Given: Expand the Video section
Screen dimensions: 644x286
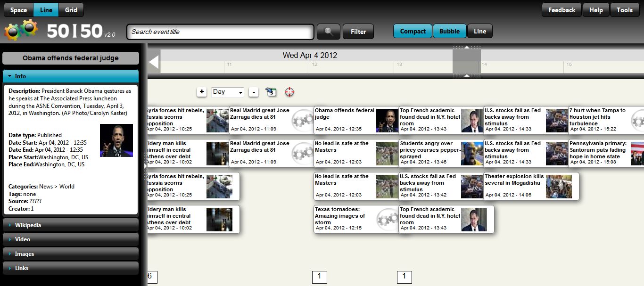Looking at the screenshot, I should 71,239.
